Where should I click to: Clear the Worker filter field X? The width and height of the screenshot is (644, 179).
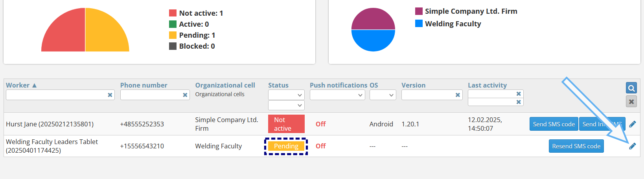point(110,95)
